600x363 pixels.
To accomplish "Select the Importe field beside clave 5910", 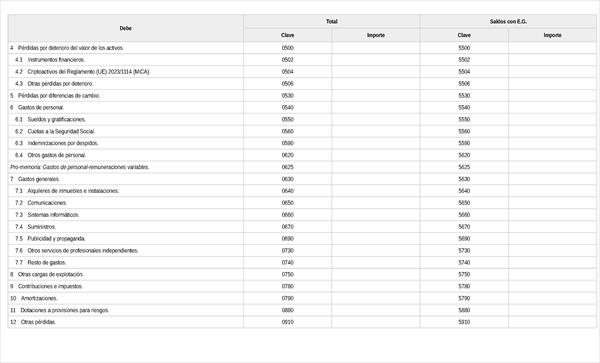I will point(552,322).
